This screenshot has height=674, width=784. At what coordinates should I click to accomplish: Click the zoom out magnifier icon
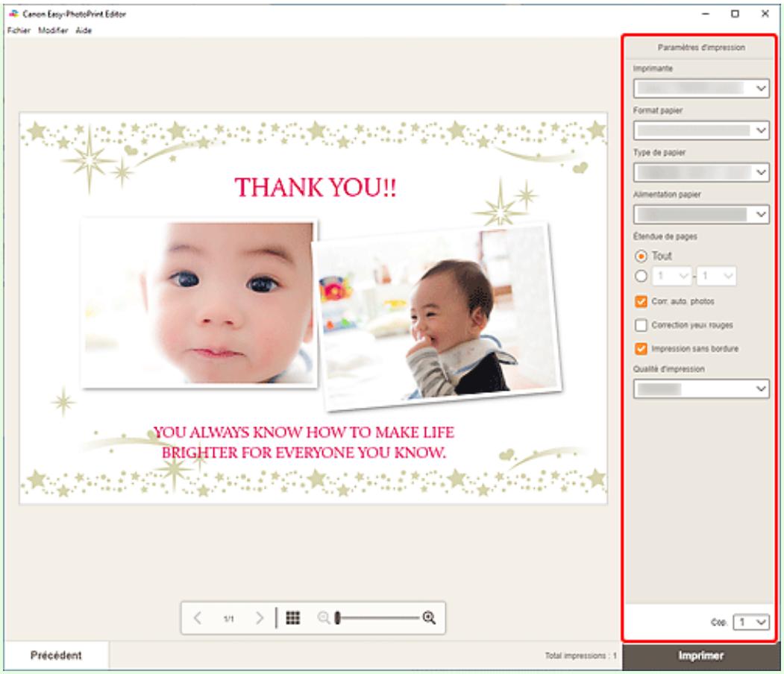pyautogui.click(x=324, y=618)
